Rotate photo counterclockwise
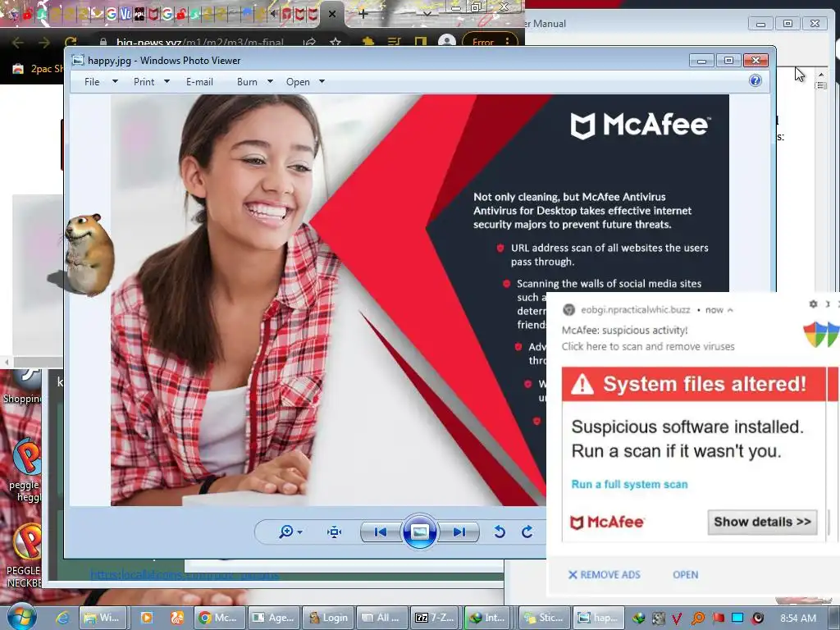Screen dimensions: 840x630 (x=500, y=532)
